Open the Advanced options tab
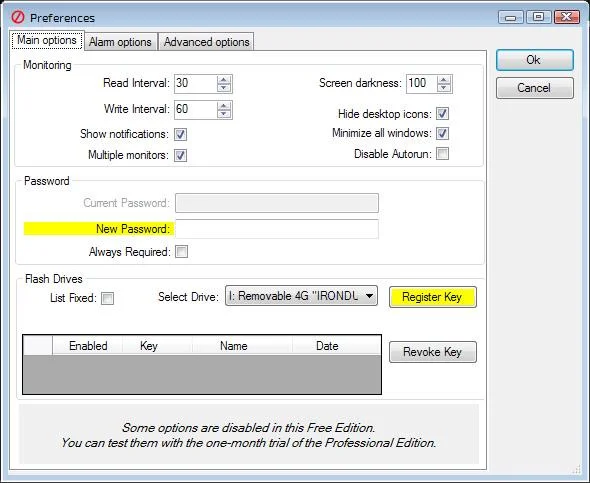Image resolution: width=590 pixels, height=483 pixels. click(x=207, y=42)
